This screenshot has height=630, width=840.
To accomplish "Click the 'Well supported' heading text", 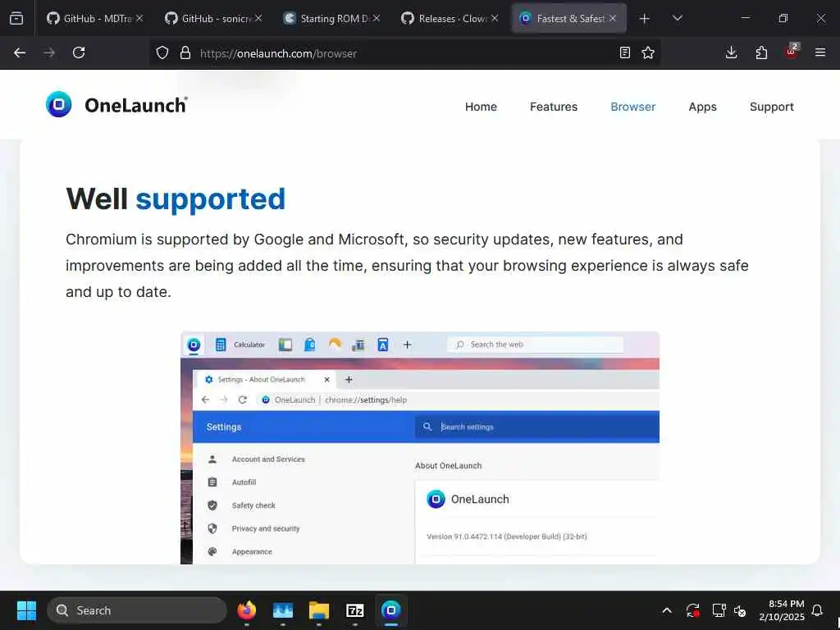I will (176, 199).
